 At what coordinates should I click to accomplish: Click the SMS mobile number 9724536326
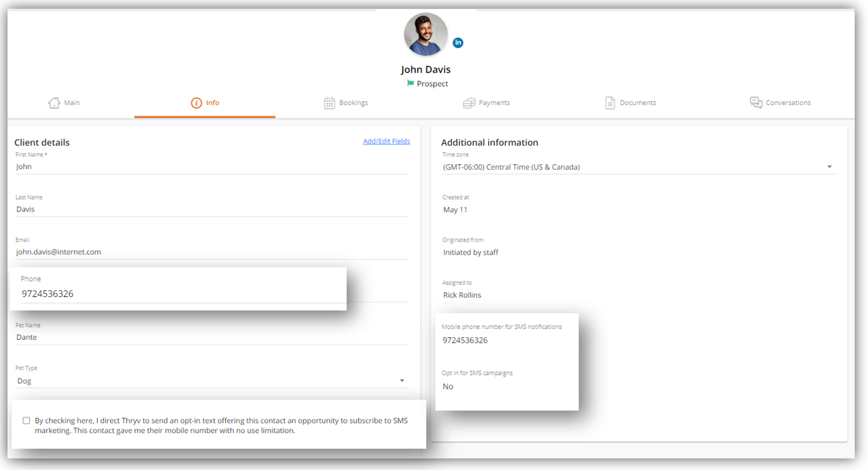(x=465, y=340)
